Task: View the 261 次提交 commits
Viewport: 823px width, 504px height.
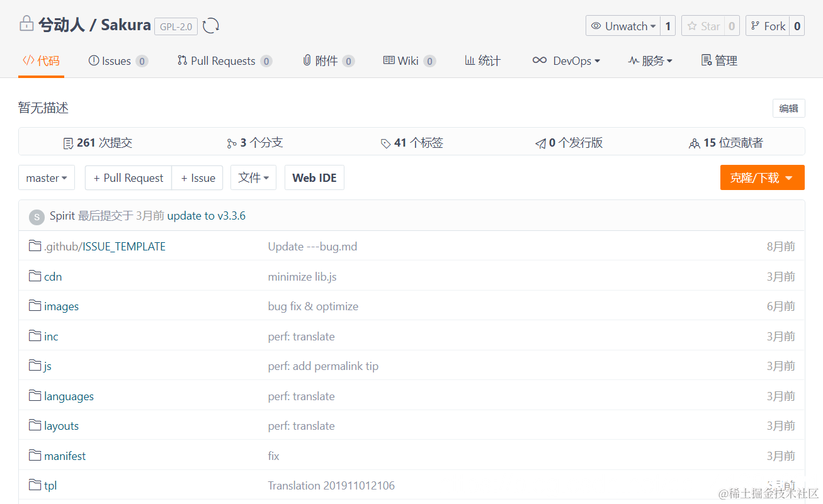Action: [98, 143]
